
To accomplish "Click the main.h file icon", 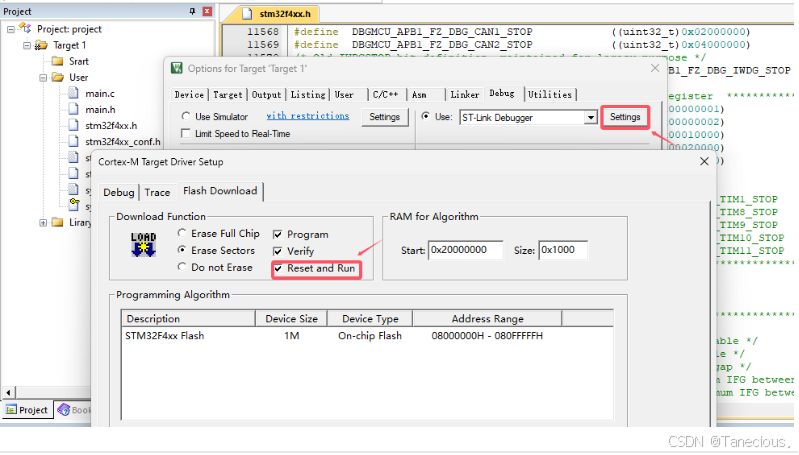I will [73, 109].
